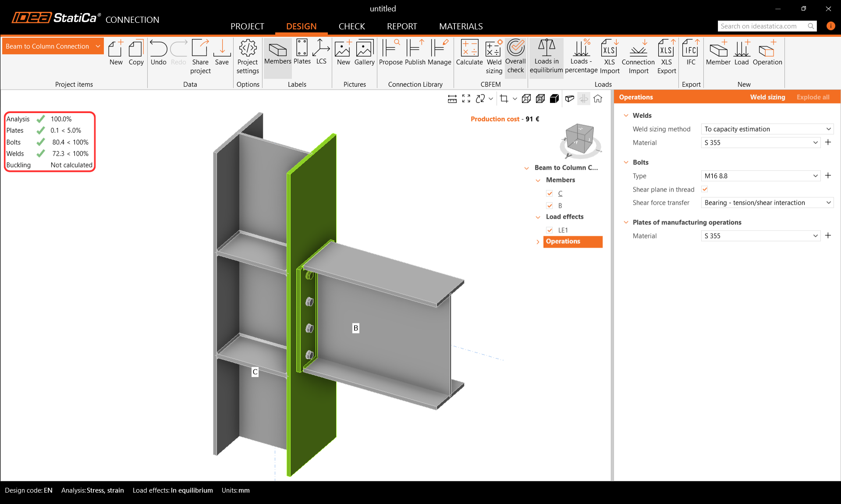Collapse the Plates of manufacturing operations section

pyautogui.click(x=626, y=223)
